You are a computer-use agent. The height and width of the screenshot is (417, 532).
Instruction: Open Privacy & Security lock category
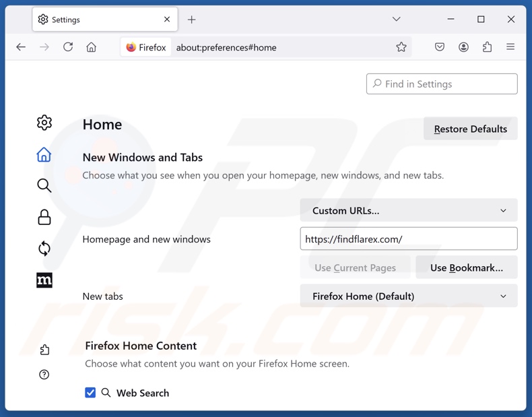(x=44, y=217)
